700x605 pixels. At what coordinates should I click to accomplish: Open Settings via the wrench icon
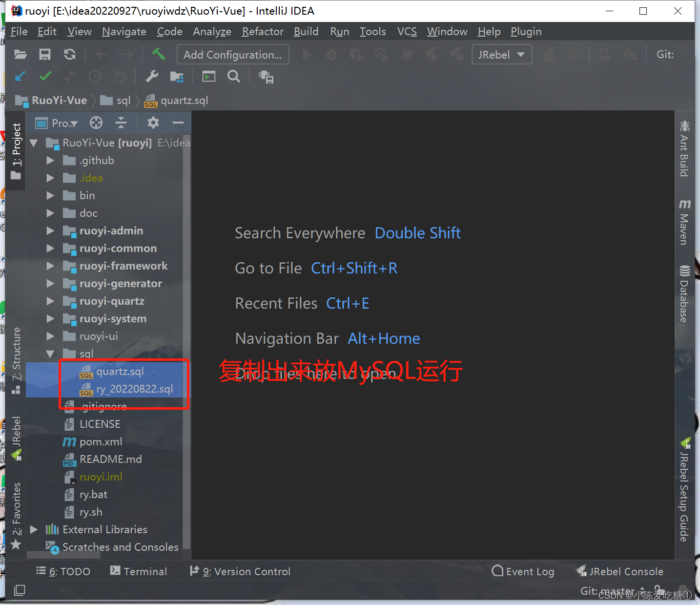pyautogui.click(x=152, y=76)
